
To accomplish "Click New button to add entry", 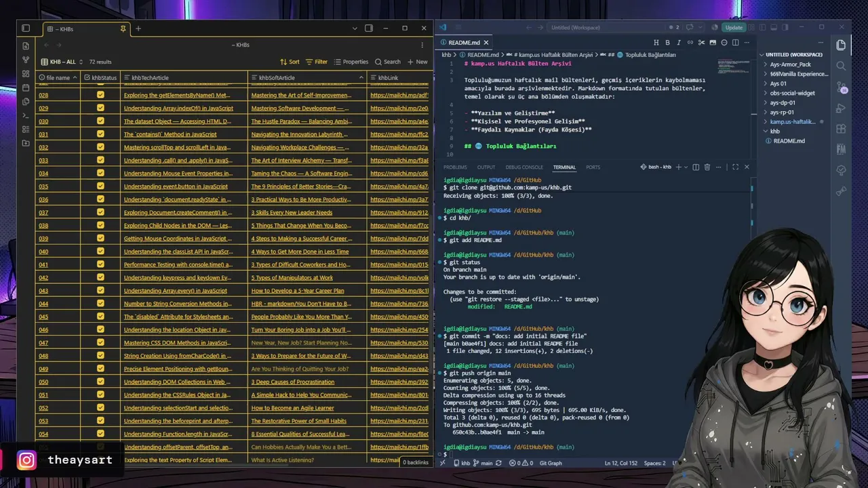I will [x=417, y=62].
